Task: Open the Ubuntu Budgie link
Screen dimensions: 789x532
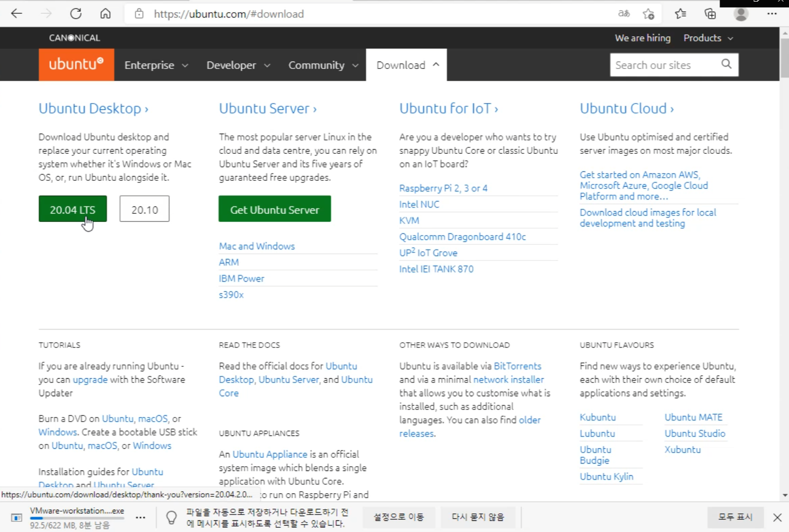Action: click(x=595, y=455)
